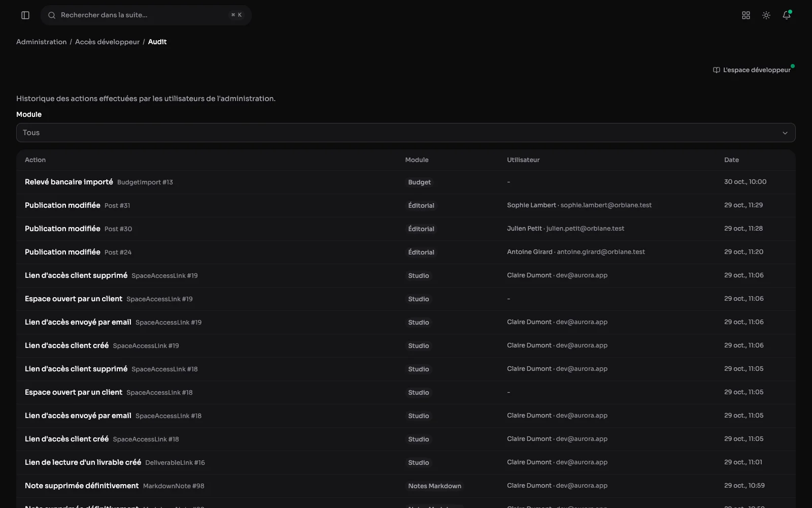Select Lien d'accès client créé SpaceAccessLink #18
This screenshot has width=812, height=508.
(x=406, y=439)
